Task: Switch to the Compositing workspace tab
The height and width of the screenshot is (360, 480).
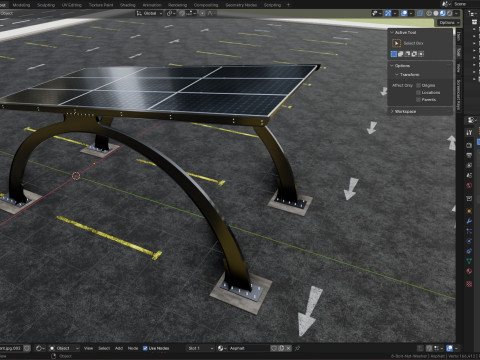Action: 206,5
